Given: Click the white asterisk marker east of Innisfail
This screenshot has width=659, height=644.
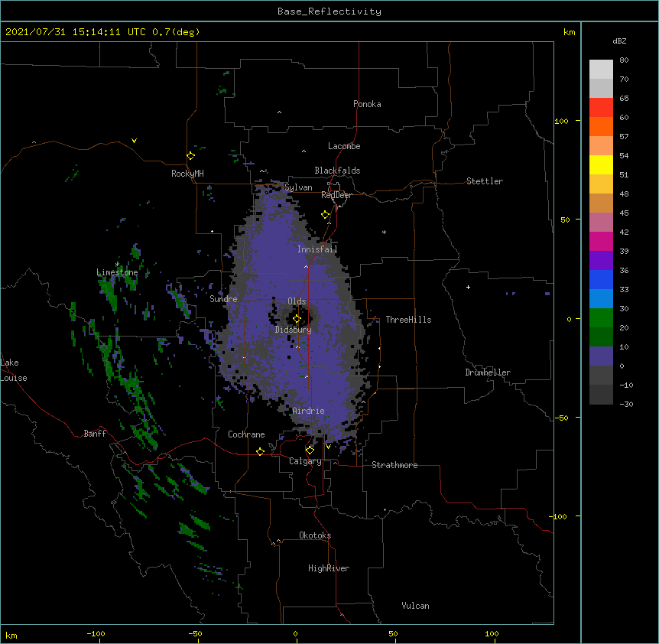Looking at the screenshot, I should pyautogui.click(x=384, y=232).
